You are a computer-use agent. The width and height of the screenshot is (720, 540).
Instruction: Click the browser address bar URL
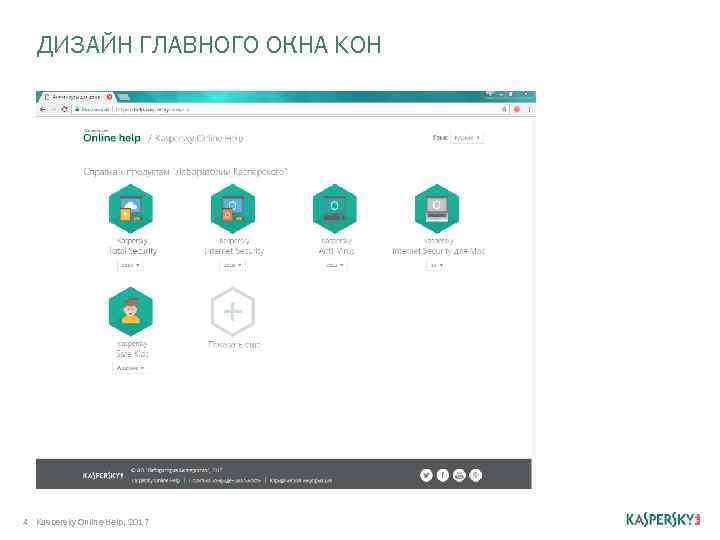pyautogui.click(x=152, y=109)
